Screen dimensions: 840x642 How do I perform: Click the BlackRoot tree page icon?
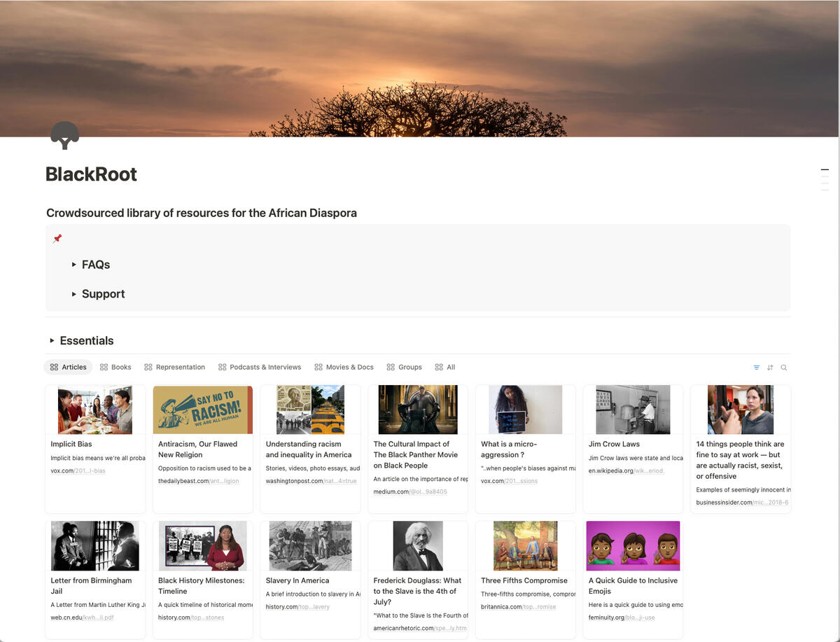pos(64,135)
